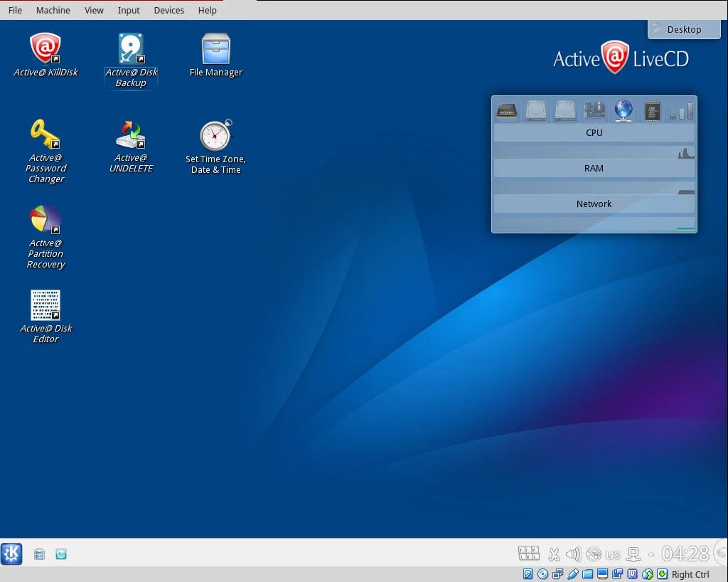The width and height of the screenshot is (728, 582).
Task: Click the Desktop toolbox button
Action: tap(684, 29)
